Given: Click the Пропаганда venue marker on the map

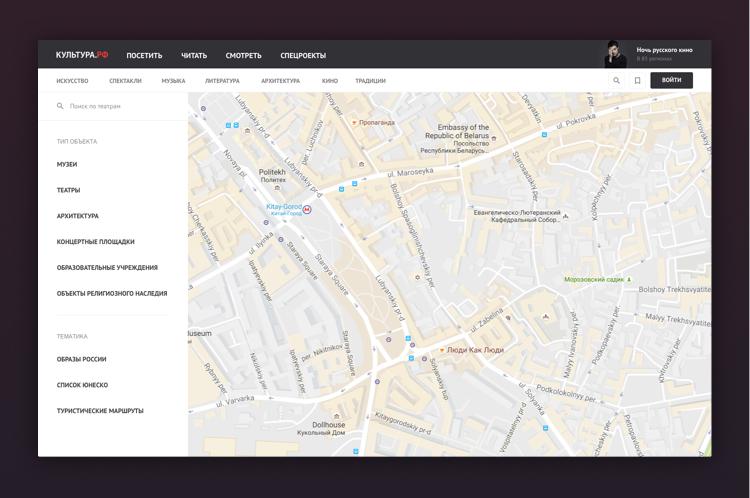Looking at the screenshot, I should pyautogui.click(x=354, y=123).
